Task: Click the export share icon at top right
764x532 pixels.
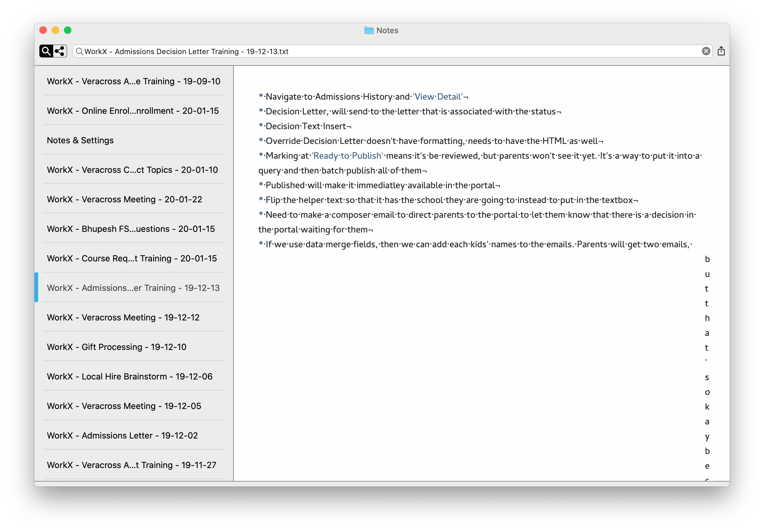Action: [721, 51]
